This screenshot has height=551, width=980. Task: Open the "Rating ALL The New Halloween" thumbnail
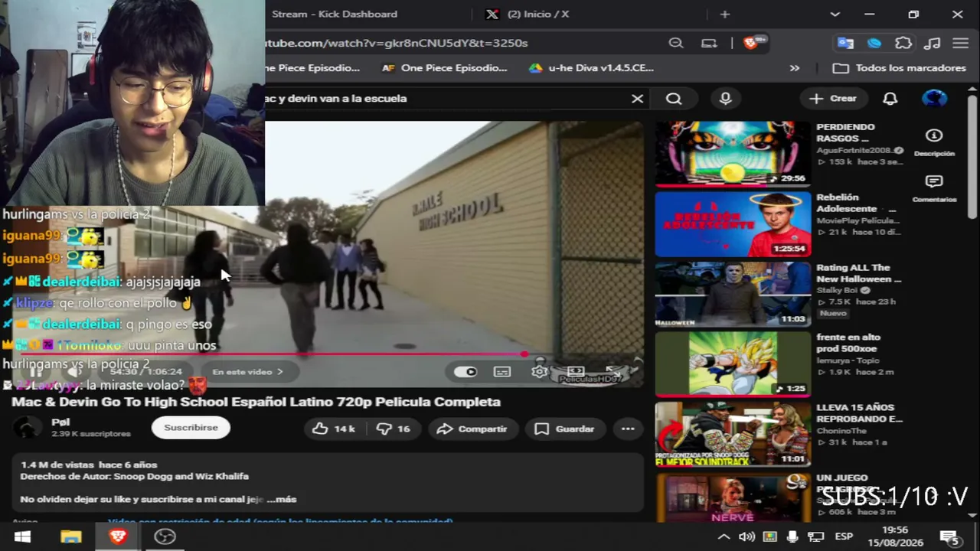pyautogui.click(x=733, y=295)
